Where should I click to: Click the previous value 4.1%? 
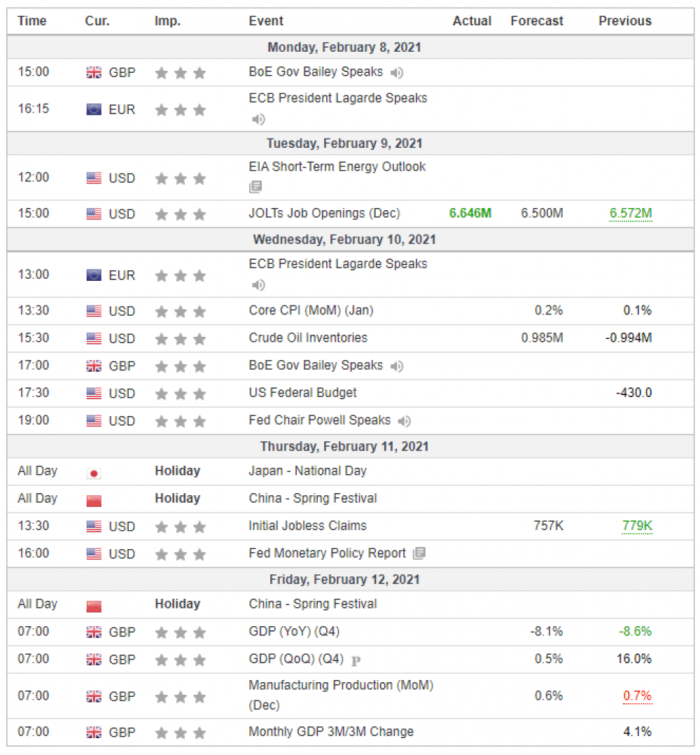pyautogui.click(x=638, y=732)
